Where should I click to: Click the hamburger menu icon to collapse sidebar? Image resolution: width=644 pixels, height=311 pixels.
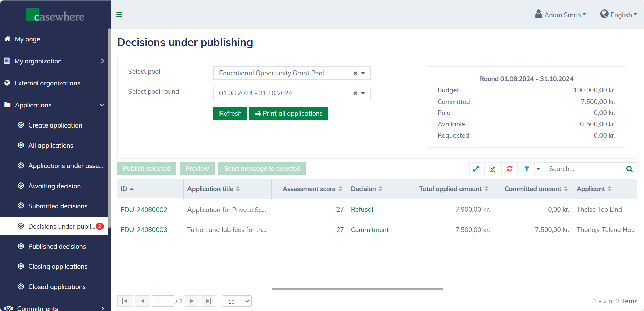pos(119,15)
